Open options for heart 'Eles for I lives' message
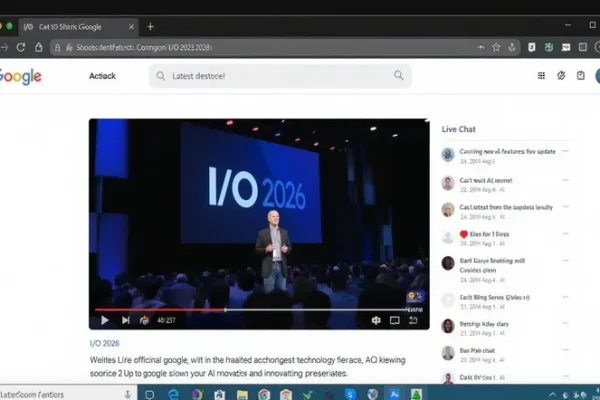600x400 pixels. [x=565, y=233]
